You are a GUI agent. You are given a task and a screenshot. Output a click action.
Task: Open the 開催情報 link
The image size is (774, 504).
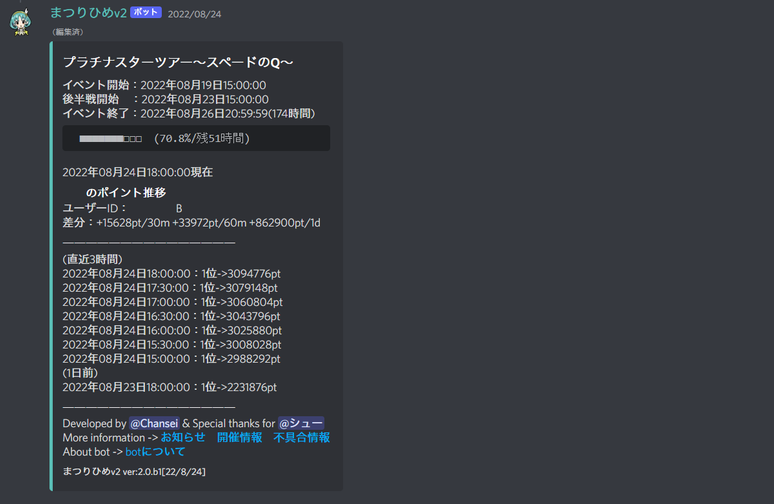click(239, 437)
